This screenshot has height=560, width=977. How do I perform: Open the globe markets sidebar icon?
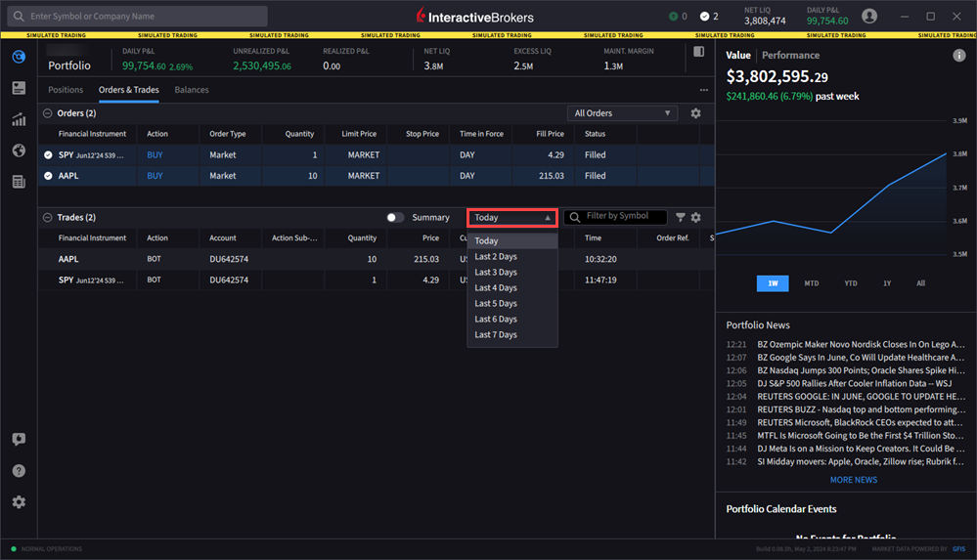click(x=19, y=151)
